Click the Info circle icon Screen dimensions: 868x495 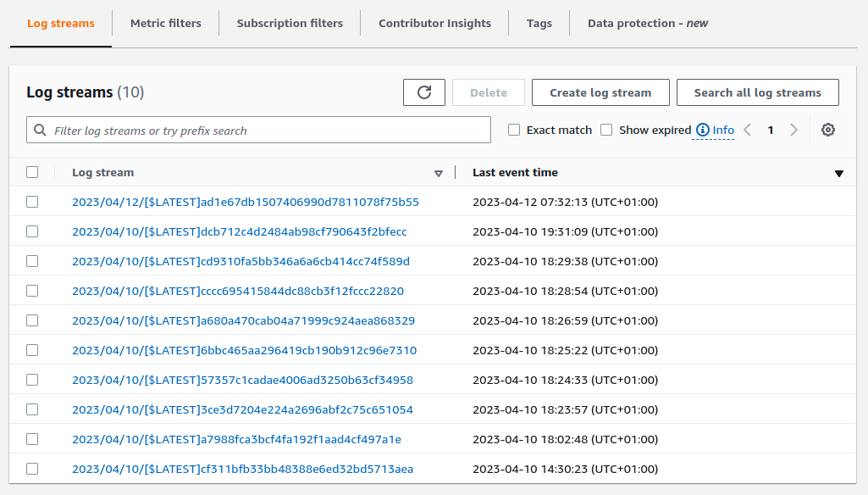point(702,130)
